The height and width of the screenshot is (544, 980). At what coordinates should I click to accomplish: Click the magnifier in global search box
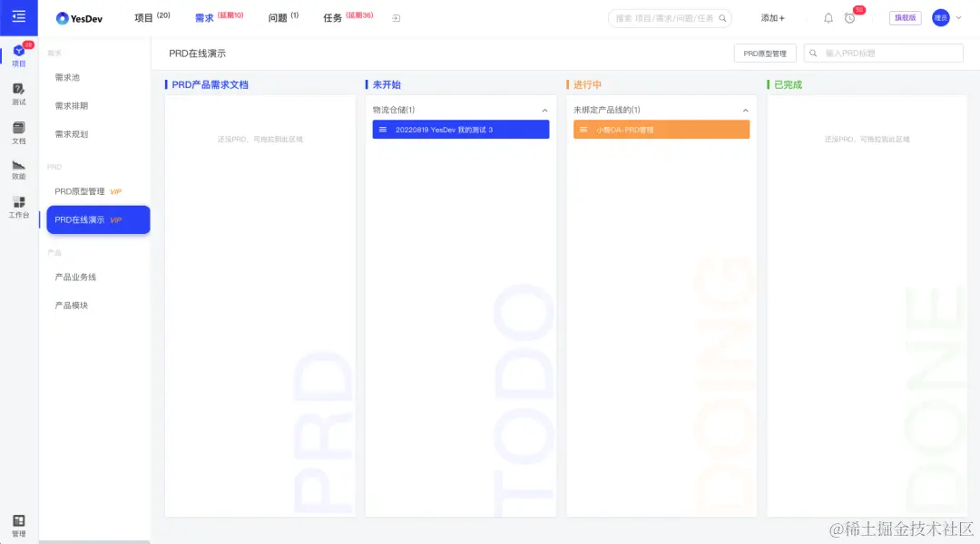[722, 18]
